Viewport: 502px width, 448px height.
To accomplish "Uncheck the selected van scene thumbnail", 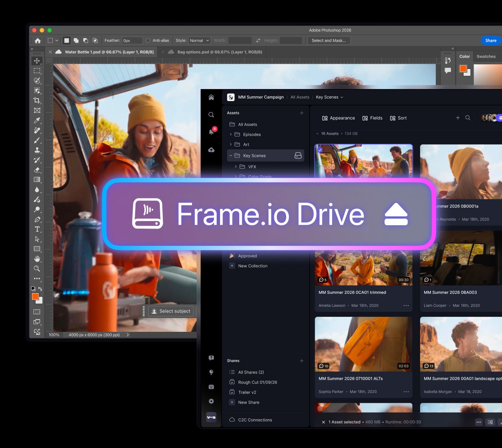I will (x=321, y=150).
